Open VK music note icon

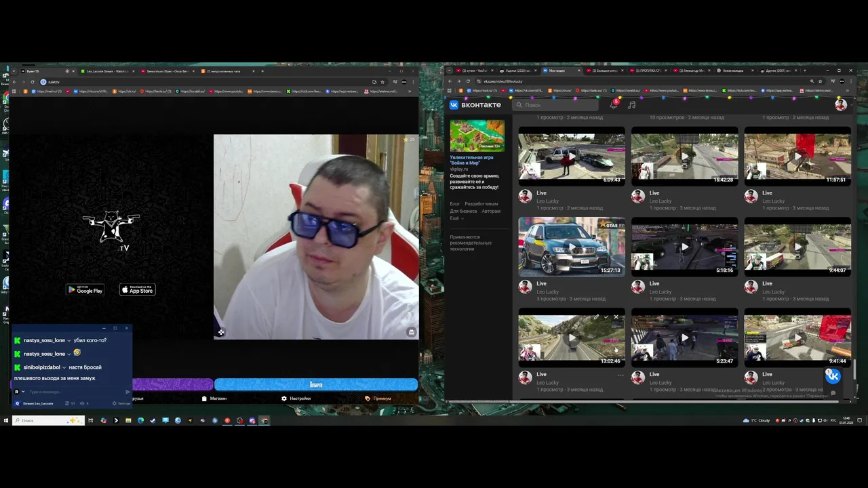631,105
